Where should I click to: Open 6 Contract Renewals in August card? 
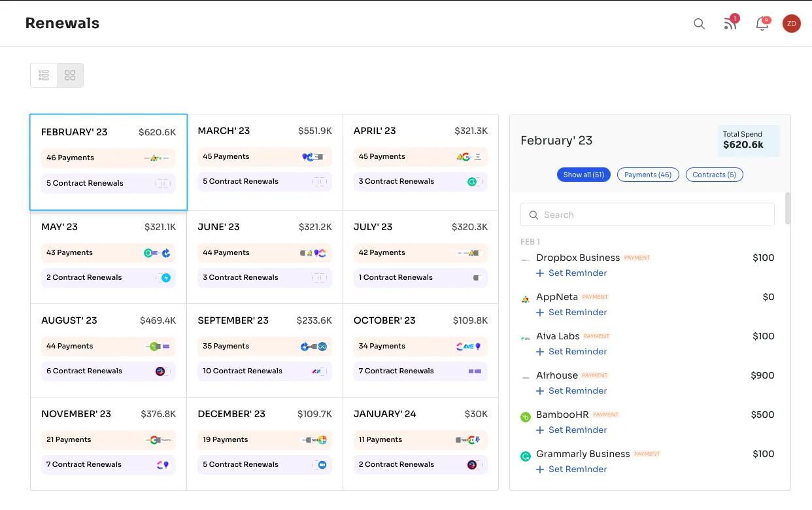pyautogui.click(x=109, y=371)
